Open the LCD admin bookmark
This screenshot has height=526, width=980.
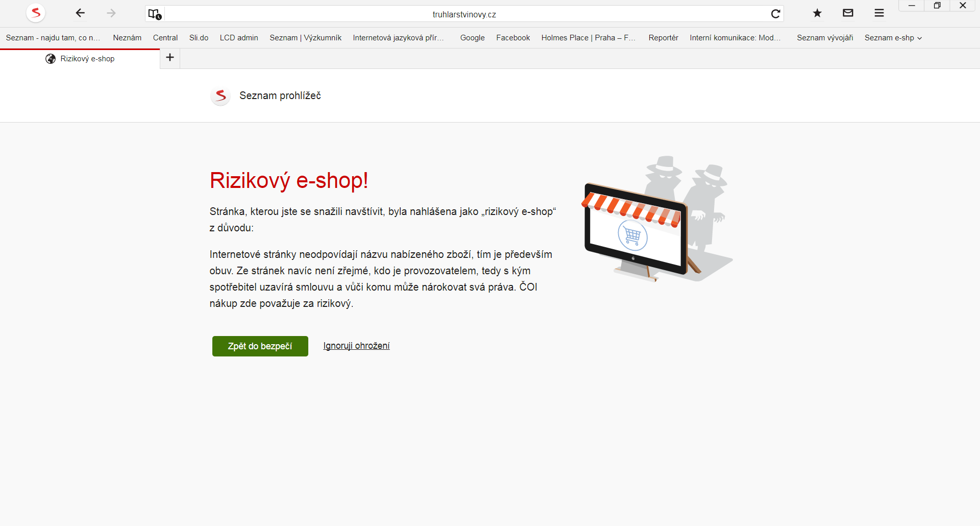coord(239,38)
